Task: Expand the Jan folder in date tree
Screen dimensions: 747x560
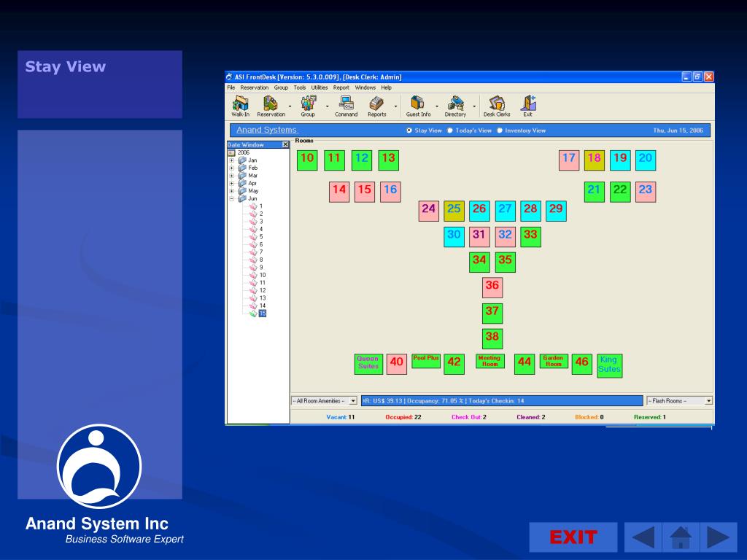Action: click(x=231, y=160)
